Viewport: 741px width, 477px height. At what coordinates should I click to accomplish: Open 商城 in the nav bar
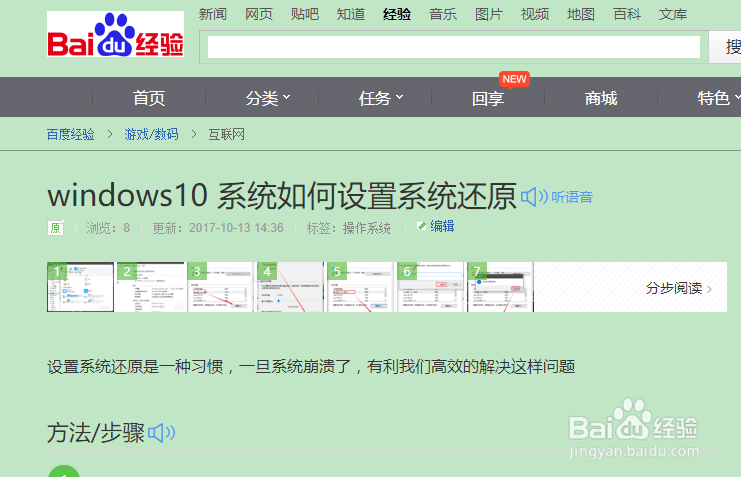tap(601, 98)
